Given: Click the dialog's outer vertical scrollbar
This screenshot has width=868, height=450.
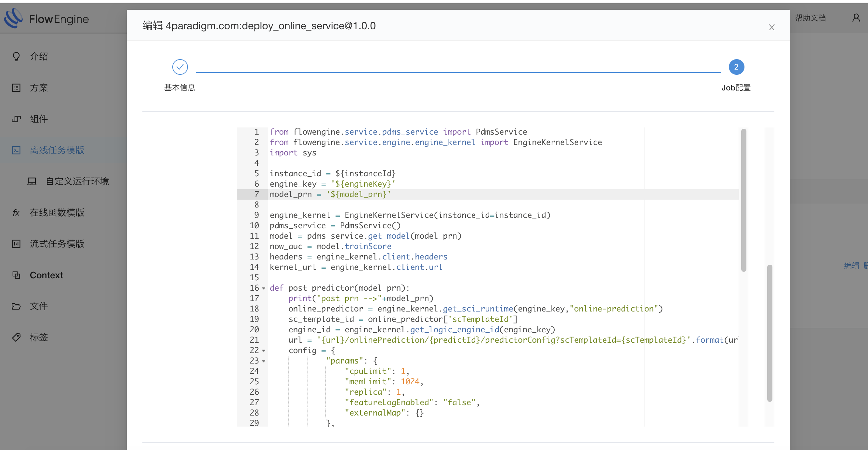Looking at the screenshot, I should pyautogui.click(x=769, y=333).
